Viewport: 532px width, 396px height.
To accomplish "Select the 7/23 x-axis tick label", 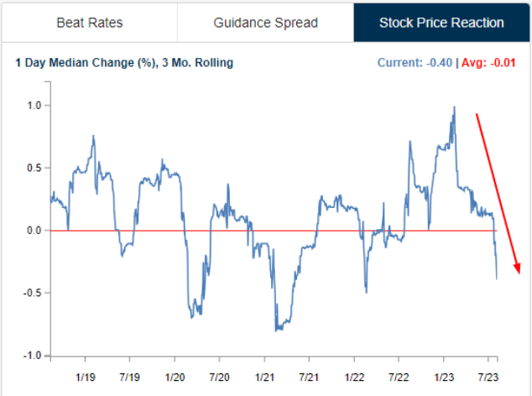I will [488, 377].
